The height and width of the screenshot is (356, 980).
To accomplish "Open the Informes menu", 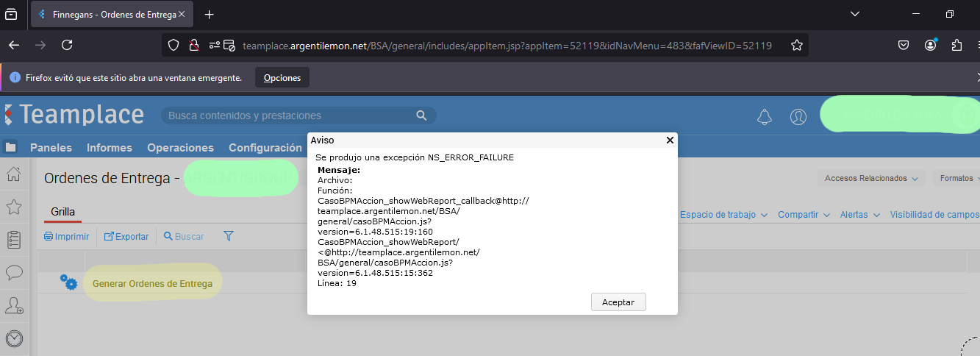I will pos(110,148).
